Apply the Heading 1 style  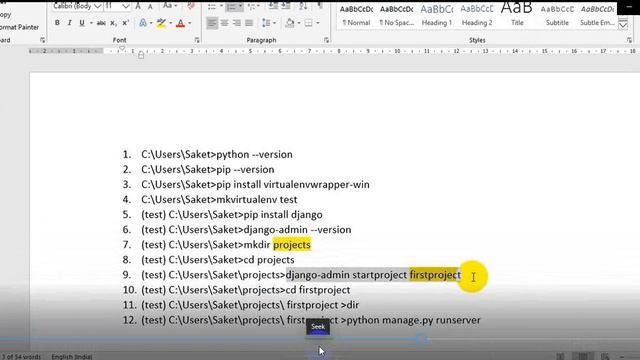pyautogui.click(x=436, y=15)
